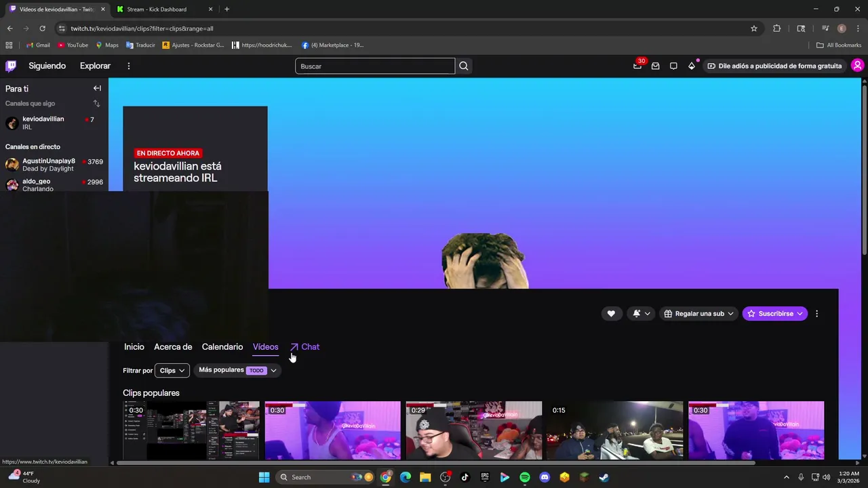Image resolution: width=868 pixels, height=488 pixels.
Task: Click the Twitch logo home icon
Action: 11,66
